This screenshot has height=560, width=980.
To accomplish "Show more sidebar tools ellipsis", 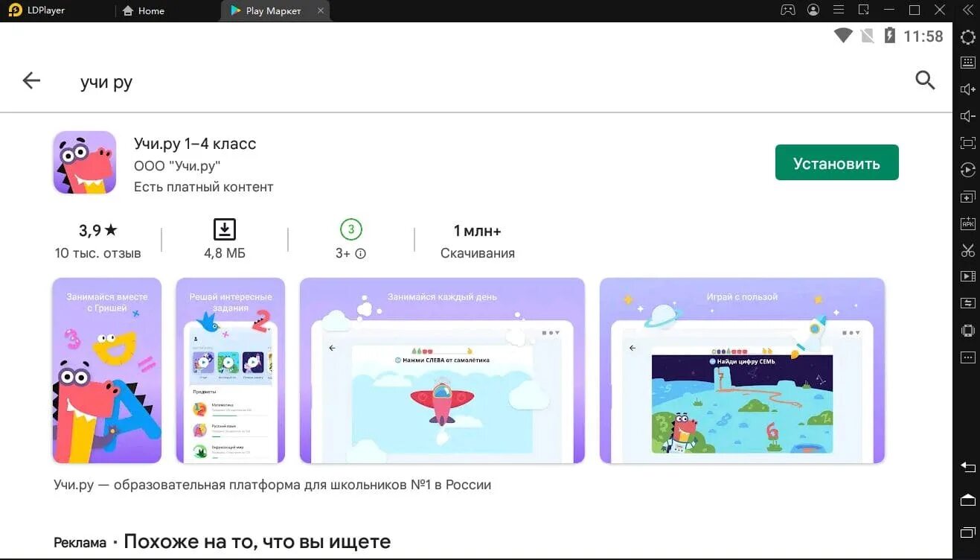I will pos(967,357).
